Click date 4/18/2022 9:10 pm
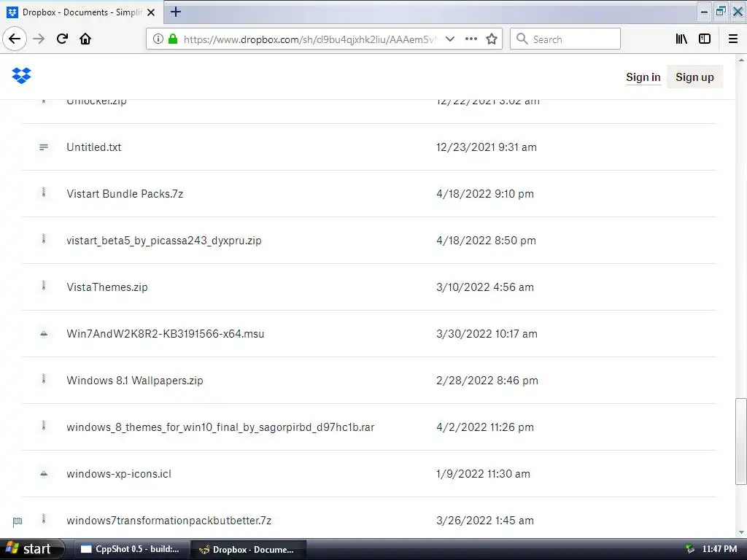Image resolution: width=747 pixels, height=560 pixels. click(485, 194)
